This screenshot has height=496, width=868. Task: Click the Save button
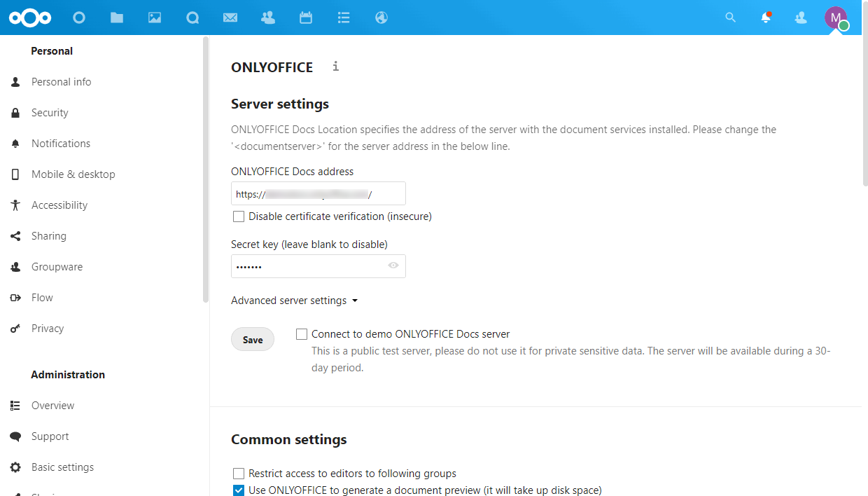click(x=253, y=340)
